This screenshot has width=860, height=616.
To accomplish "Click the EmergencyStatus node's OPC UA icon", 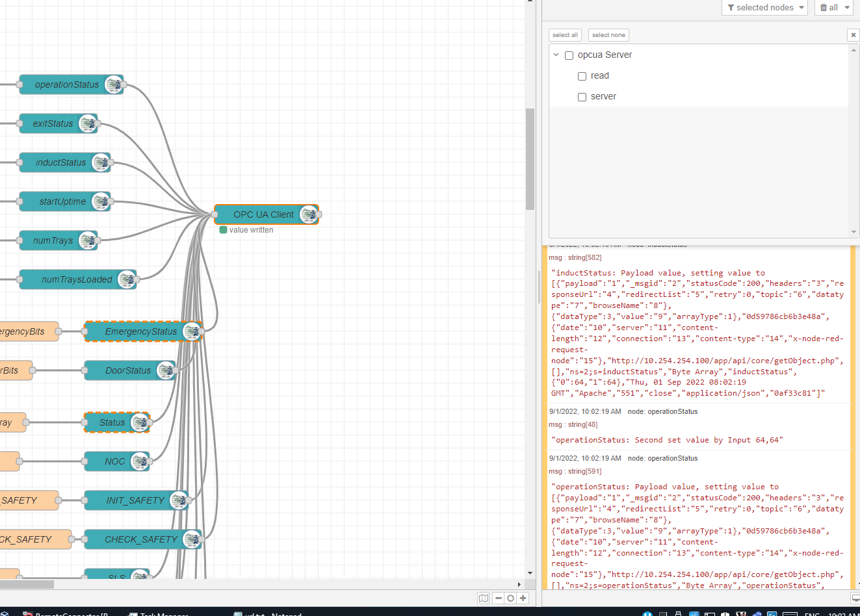I will coord(192,331).
